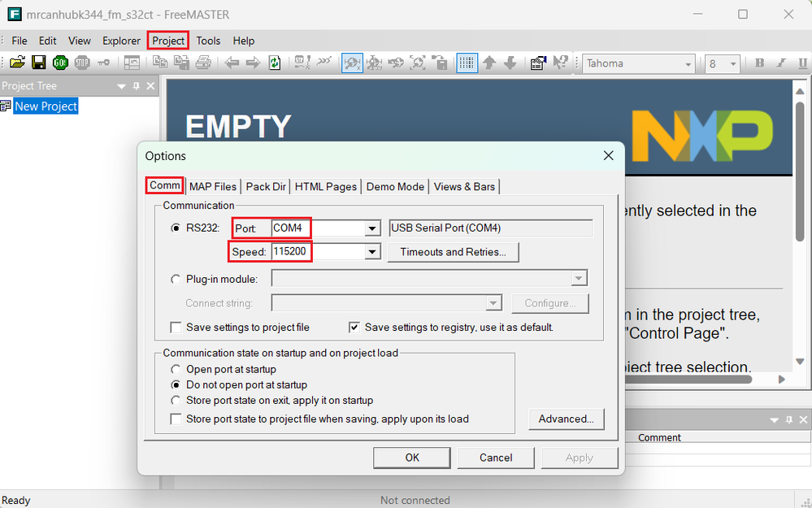Click the options clipboard icon left of Help pointer
The image size is (812, 508).
point(539,63)
